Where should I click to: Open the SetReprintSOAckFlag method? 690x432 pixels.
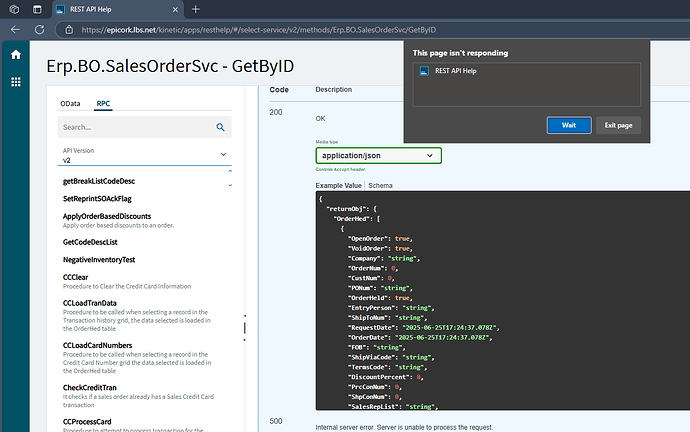coord(97,199)
